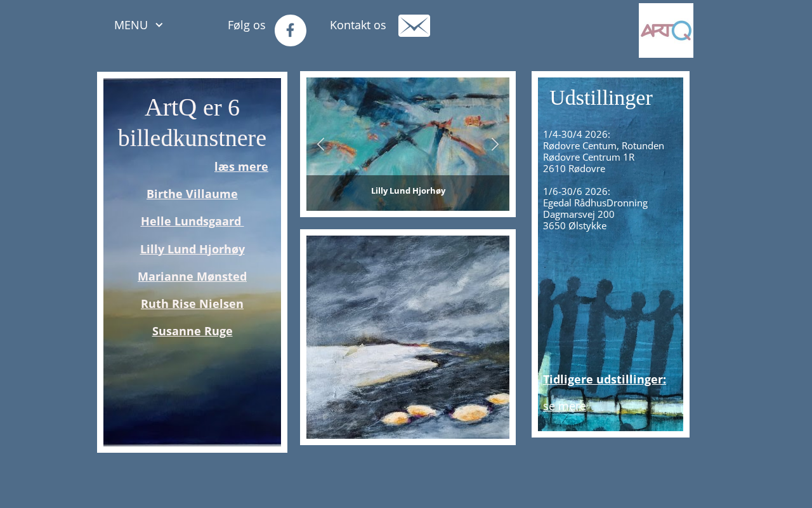
Task: Open the Facebook icon link
Action: point(291,30)
